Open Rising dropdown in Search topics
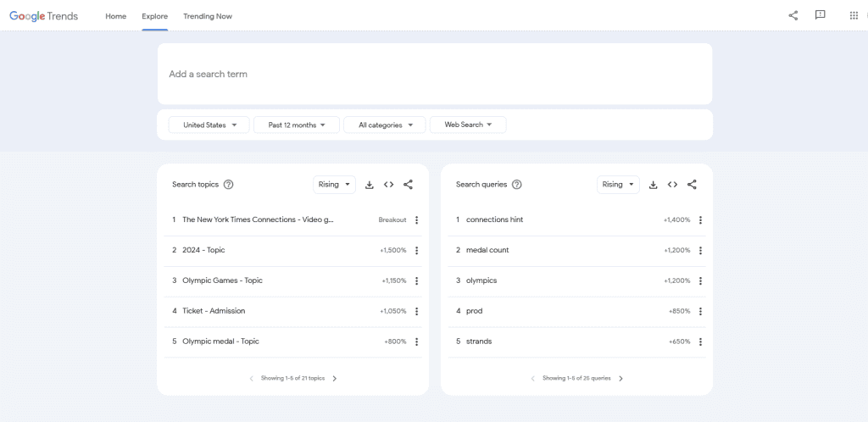The image size is (868, 422). click(x=334, y=185)
